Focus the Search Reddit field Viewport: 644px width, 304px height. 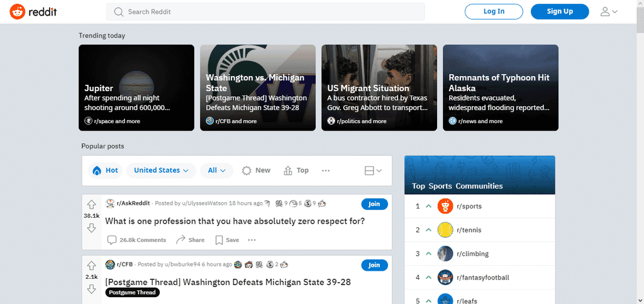pyautogui.click(x=265, y=11)
